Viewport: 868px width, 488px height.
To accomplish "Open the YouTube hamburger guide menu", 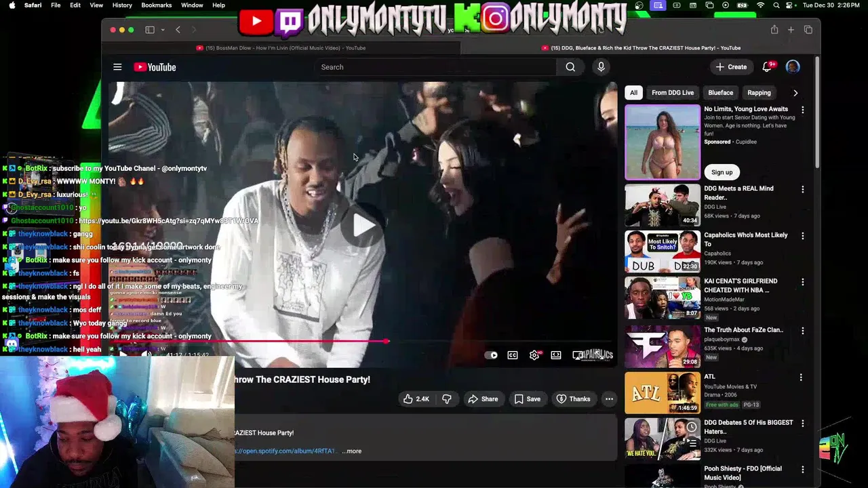I will point(117,67).
